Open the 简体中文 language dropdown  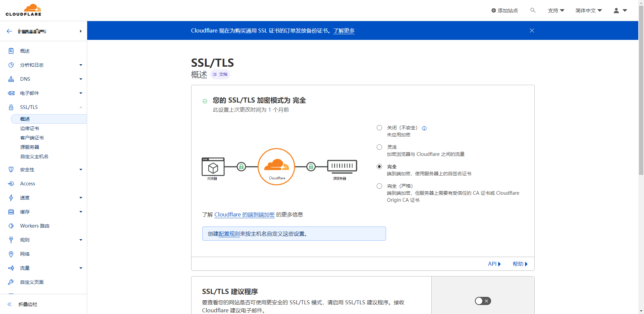pos(589,10)
